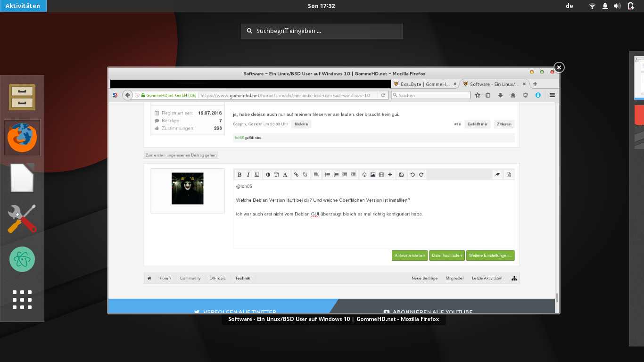Open the Off-Topic breadcrumb link
Screen dimensions: 644x362
point(218,278)
